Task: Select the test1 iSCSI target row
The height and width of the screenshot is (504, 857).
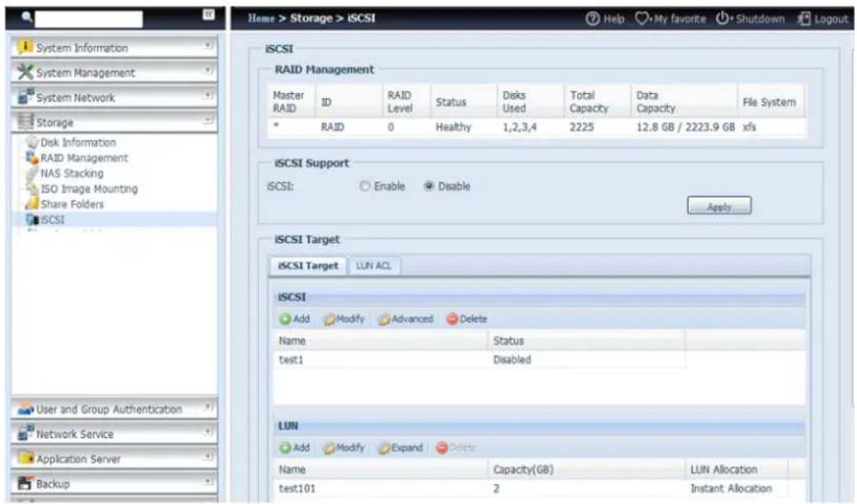Action: (x=479, y=360)
